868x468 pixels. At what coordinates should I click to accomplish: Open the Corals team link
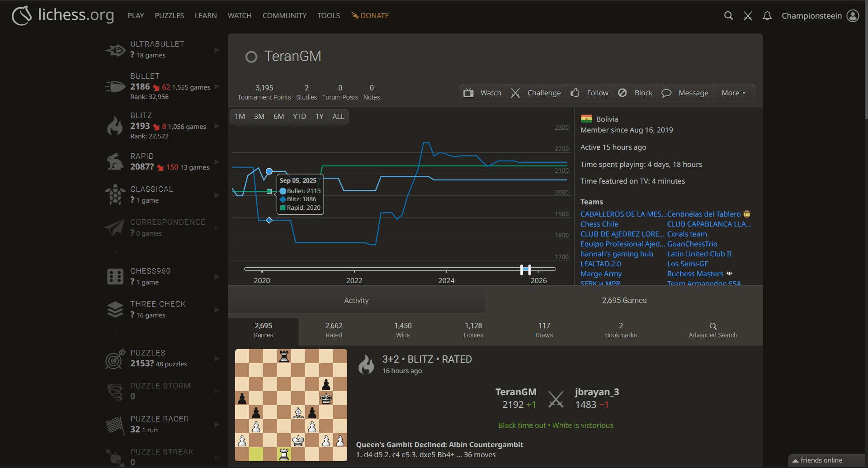click(x=687, y=234)
